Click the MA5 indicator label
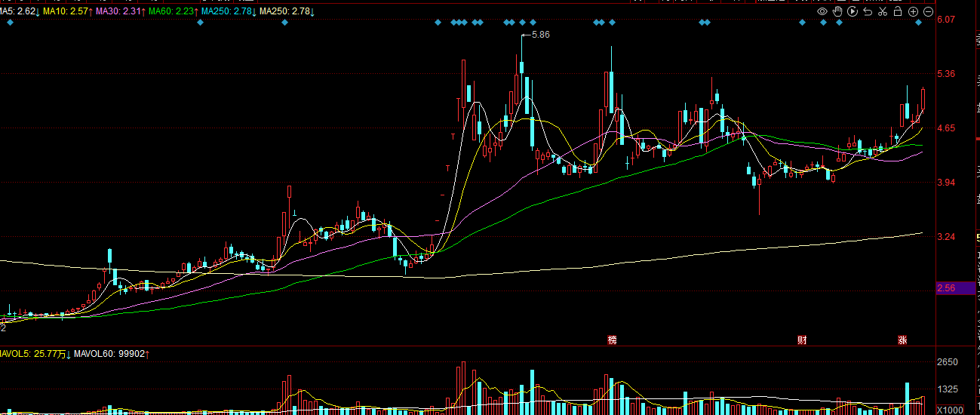 (20, 12)
